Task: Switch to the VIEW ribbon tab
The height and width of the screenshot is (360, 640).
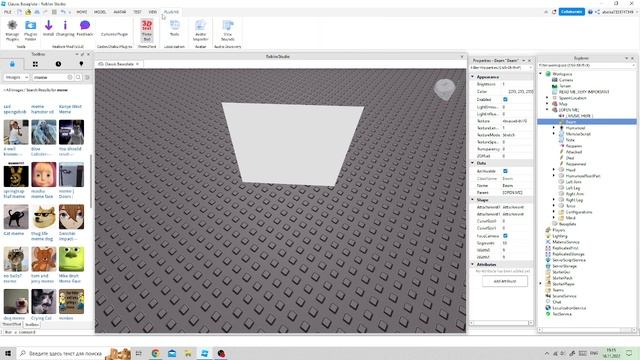Action: 153,12
